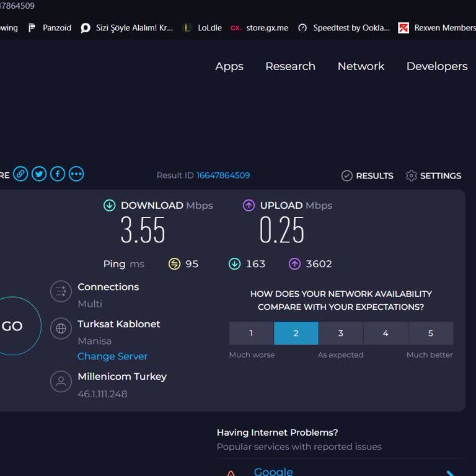476x476 pixels.
Task: Click the Manisa server location text
Action: coord(94,341)
